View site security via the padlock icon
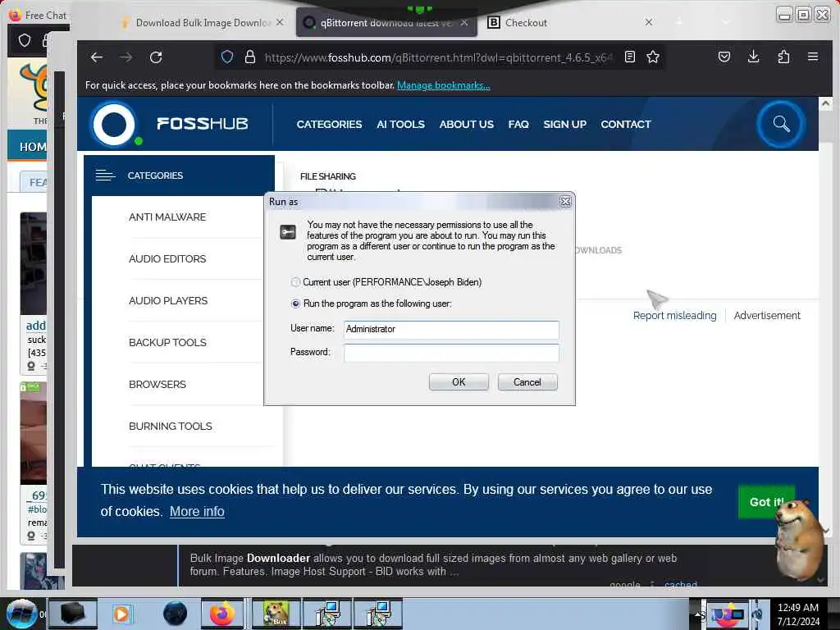This screenshot has height=630, width=840. [x=249, y=57]
